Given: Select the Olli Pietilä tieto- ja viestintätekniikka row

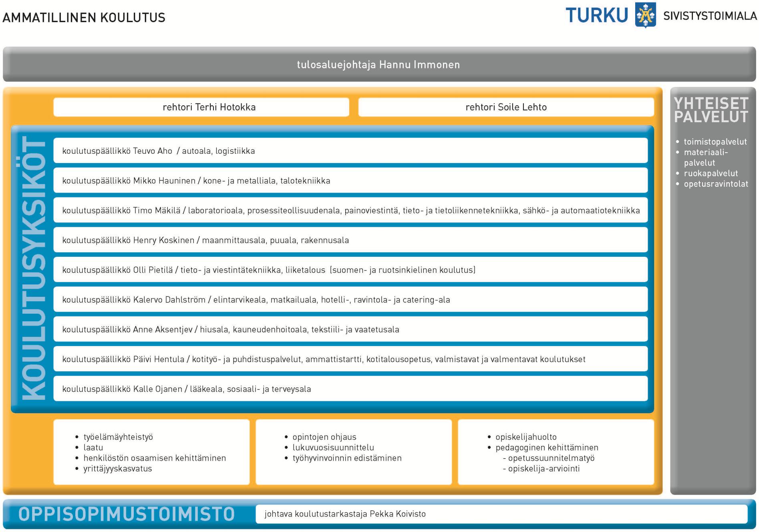Looking at the screenshot, I should pyautogui.click(x=350, y=270).
